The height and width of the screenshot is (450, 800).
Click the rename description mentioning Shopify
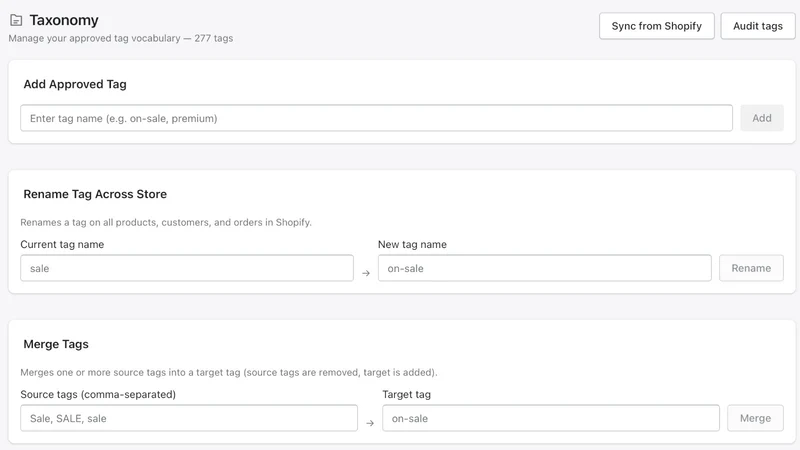click(x=166, y=222)
